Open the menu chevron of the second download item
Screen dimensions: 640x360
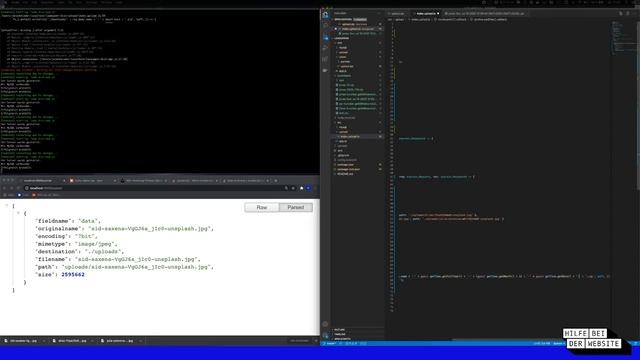click(92, 340)
